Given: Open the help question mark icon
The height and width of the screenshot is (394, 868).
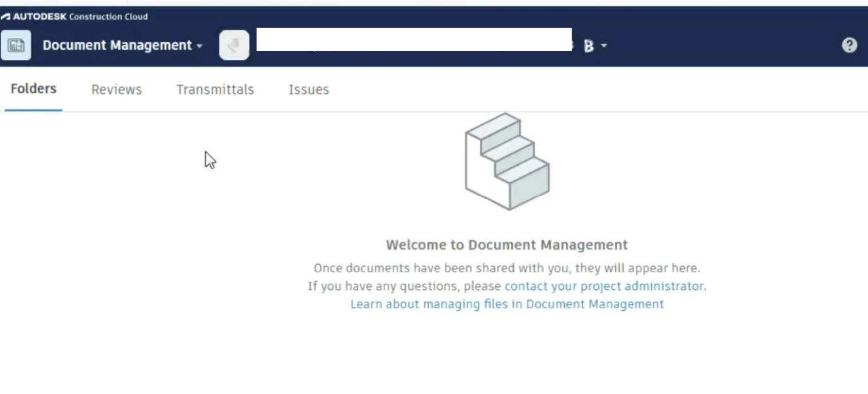Looking at the screenshot, I should 849,45.
